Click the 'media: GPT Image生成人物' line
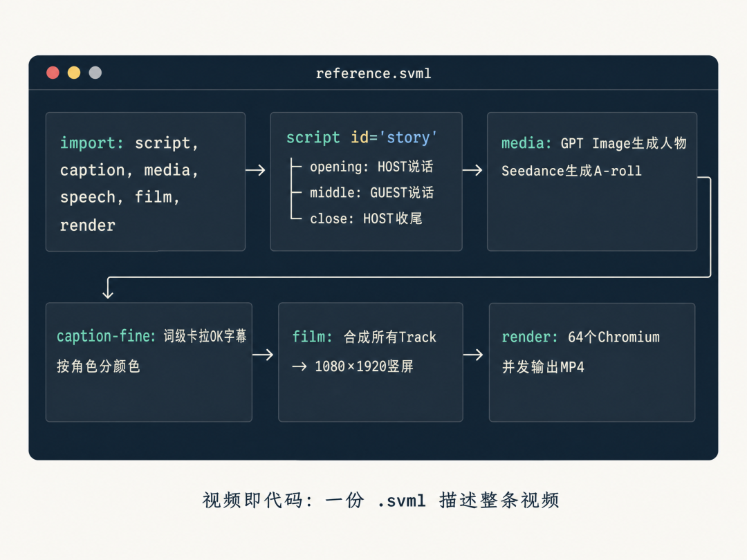 tap(593, 143)
